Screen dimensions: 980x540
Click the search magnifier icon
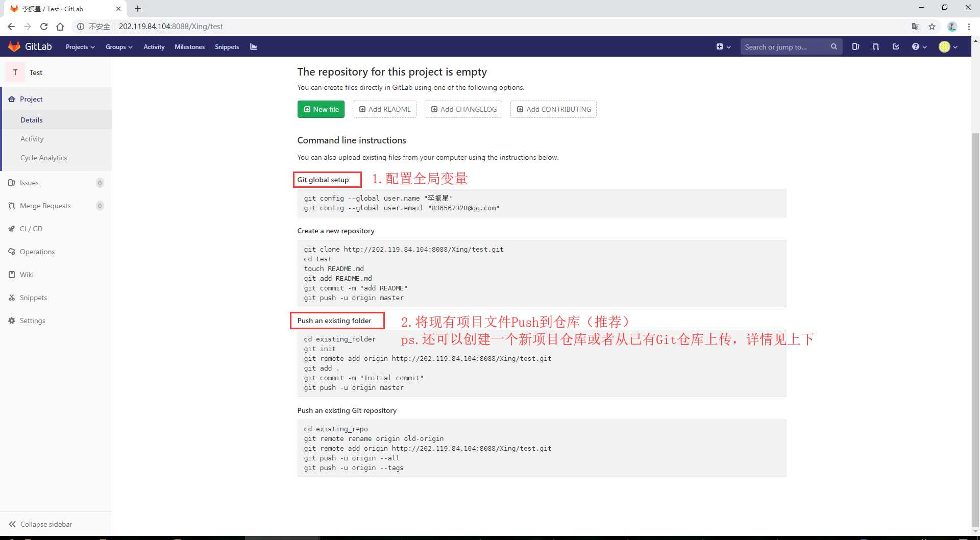tap(834, 46)
